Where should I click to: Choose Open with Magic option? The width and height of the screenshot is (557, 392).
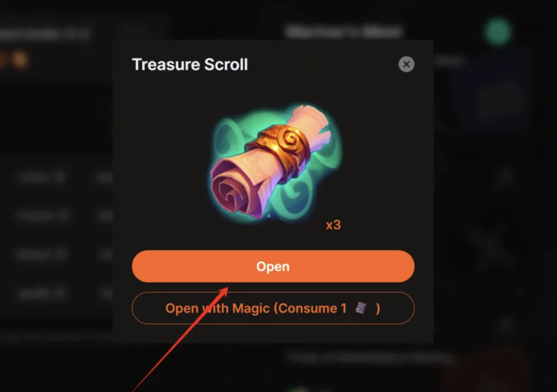[273, 308]
